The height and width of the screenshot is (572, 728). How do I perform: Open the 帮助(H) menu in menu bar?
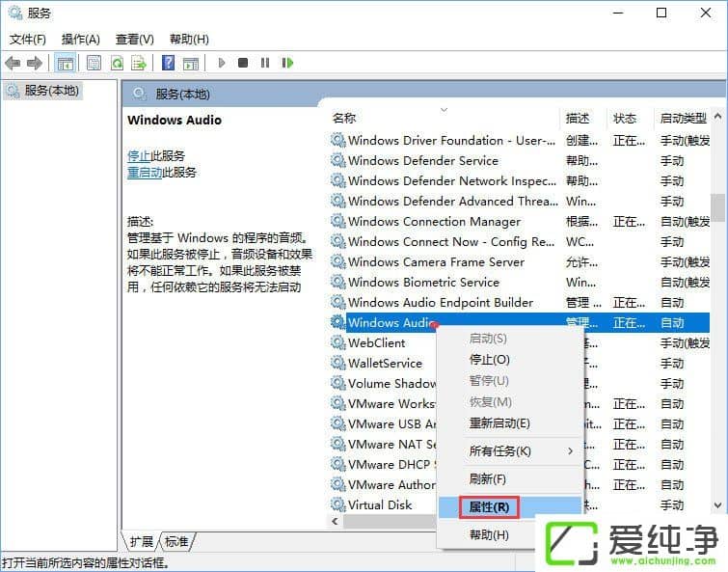(189, 39)
